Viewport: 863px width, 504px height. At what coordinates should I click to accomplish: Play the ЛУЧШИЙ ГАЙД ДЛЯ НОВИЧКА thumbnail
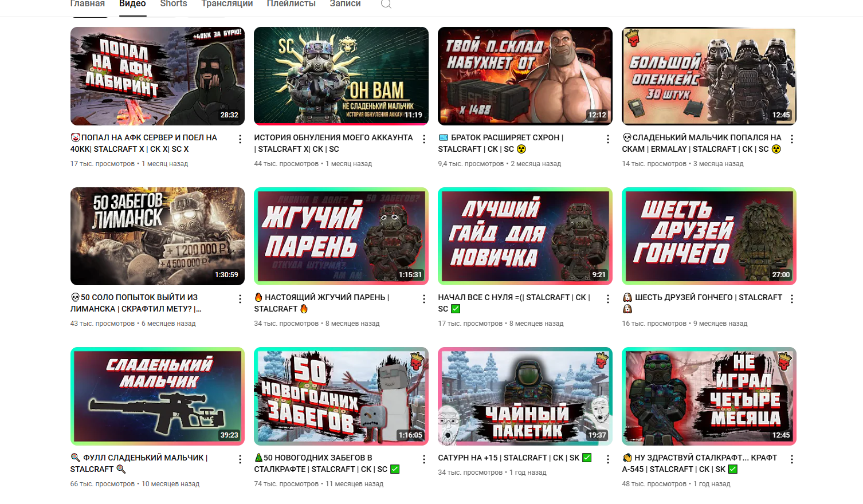click(525, 236)
